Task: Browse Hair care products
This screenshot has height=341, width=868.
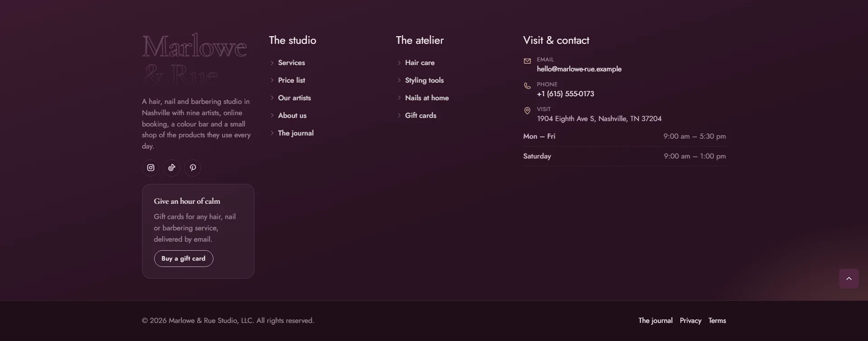Action: (x=420, y=63)
